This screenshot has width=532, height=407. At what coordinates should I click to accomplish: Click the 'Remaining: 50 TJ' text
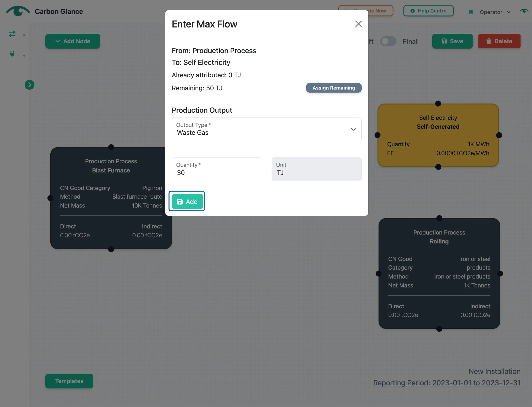pyautogui.click(x=197, y=88)
